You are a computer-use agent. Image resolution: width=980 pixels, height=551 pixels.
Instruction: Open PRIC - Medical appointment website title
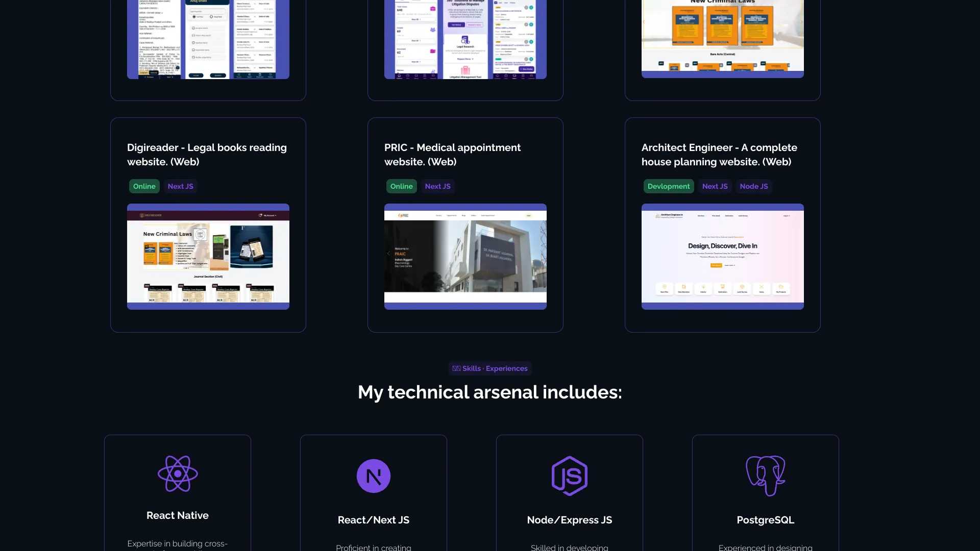(x=453, y=155)
